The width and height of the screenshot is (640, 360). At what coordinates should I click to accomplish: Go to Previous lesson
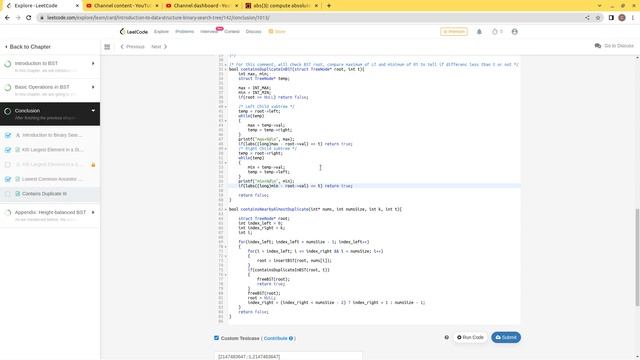click(x=132, y=47)
